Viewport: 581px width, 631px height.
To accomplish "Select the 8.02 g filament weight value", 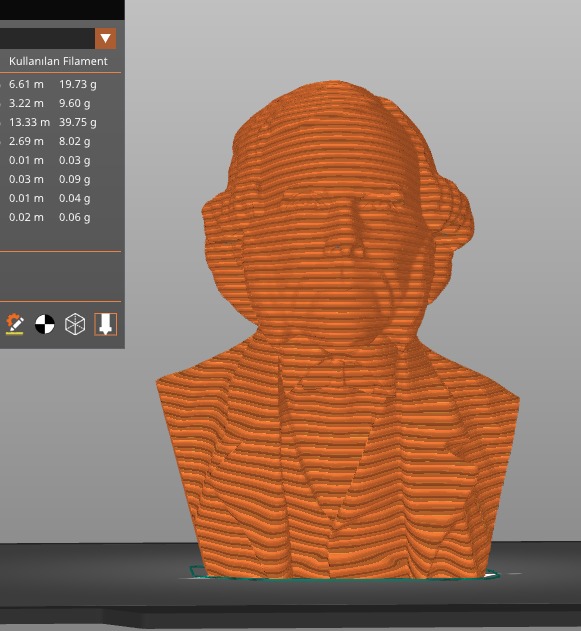I will [x=74, y=141].
